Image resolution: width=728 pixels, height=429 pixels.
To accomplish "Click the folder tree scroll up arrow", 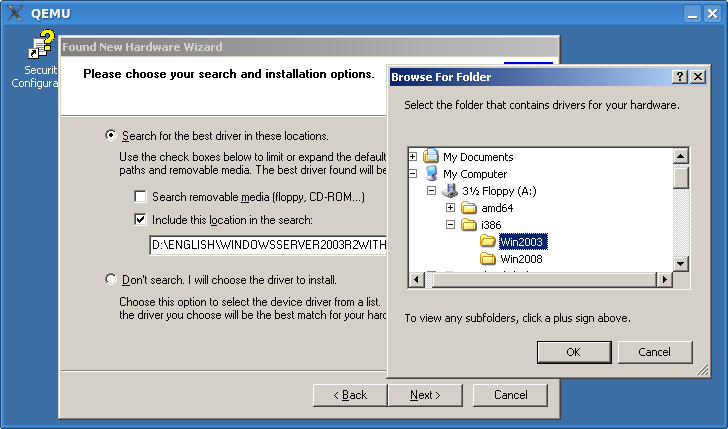I will click(x=680, y=156).
